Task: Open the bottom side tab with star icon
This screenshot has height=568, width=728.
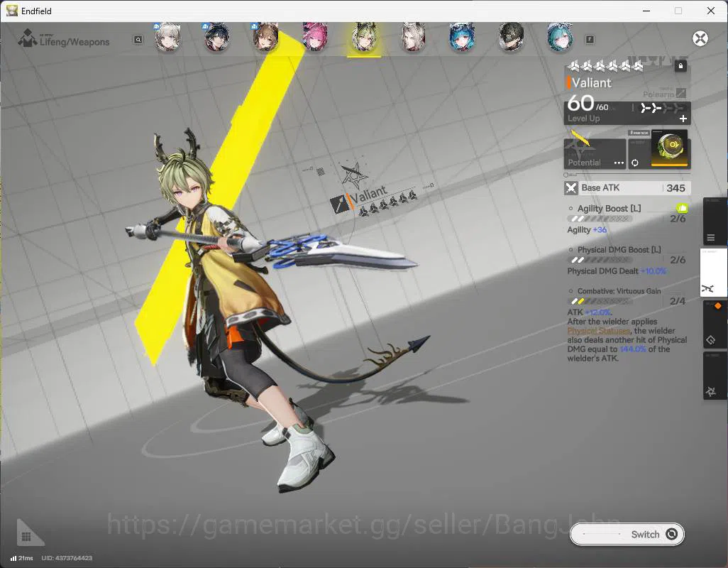Action: (x=714, y=376)
